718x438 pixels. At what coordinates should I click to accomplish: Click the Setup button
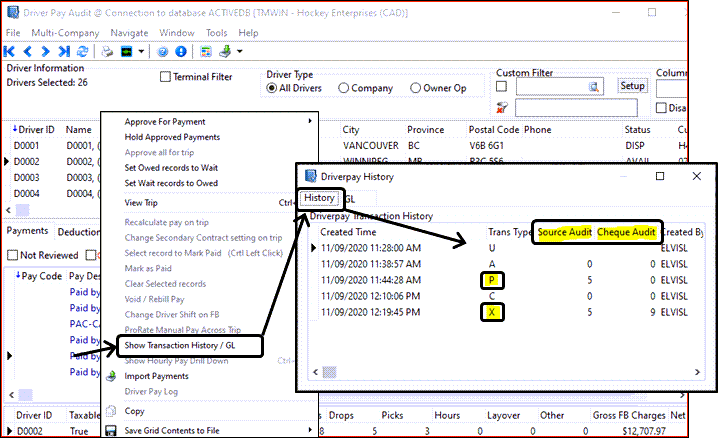pos(632,86)
